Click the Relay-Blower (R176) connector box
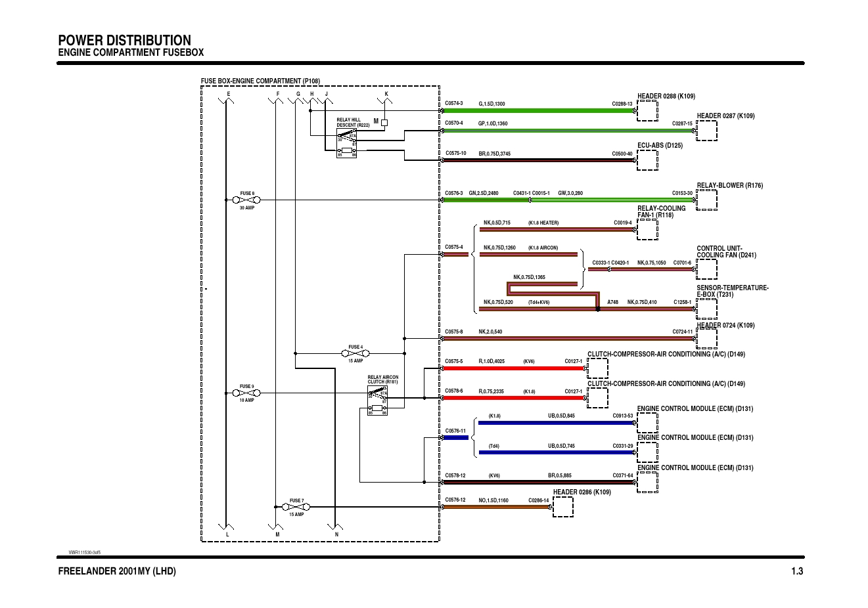 pos(707,200)
